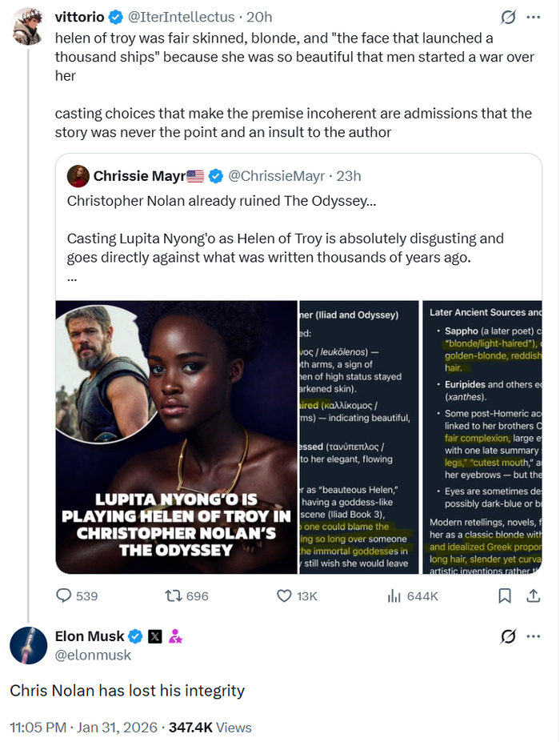
Task: Open Elon Musk's profile avatar
Action: (28, 645)
